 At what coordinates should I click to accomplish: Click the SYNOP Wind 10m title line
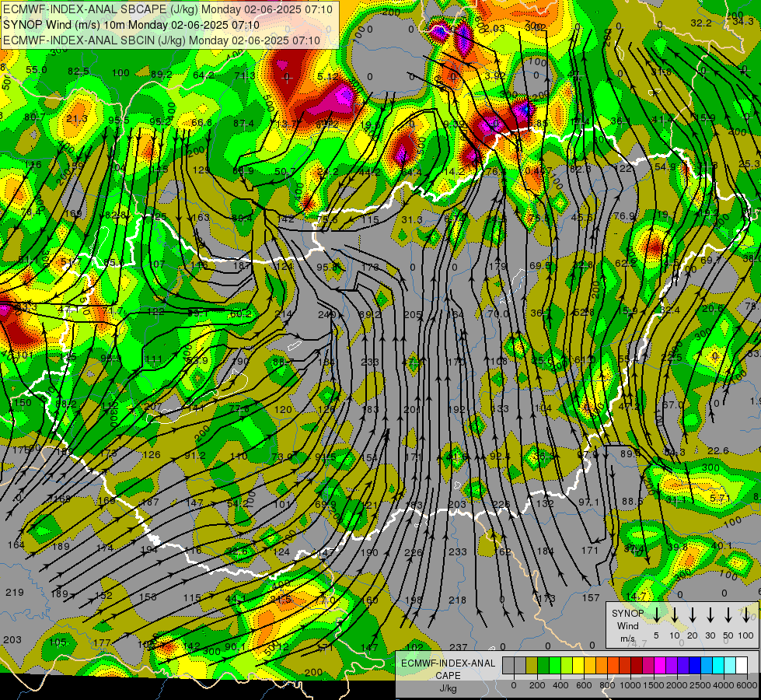[x=131, y=25]
